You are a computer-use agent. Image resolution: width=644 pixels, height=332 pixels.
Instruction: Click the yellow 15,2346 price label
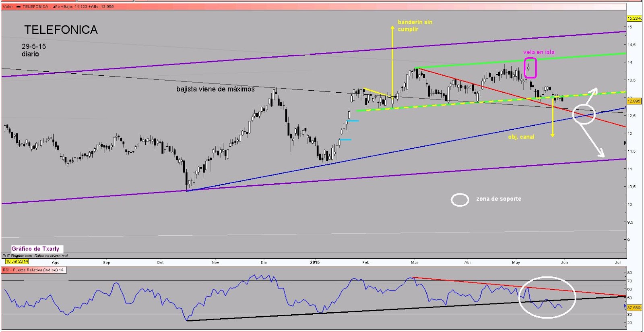(x=635, y=19)
